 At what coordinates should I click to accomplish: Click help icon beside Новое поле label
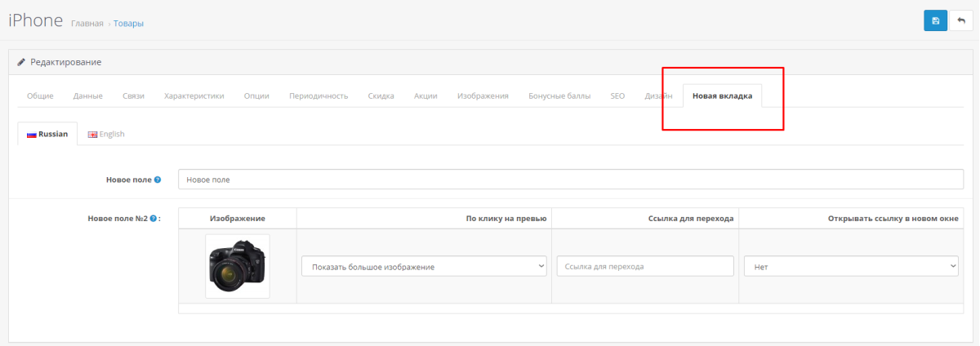pyautogui.click(x=158, y=179)
